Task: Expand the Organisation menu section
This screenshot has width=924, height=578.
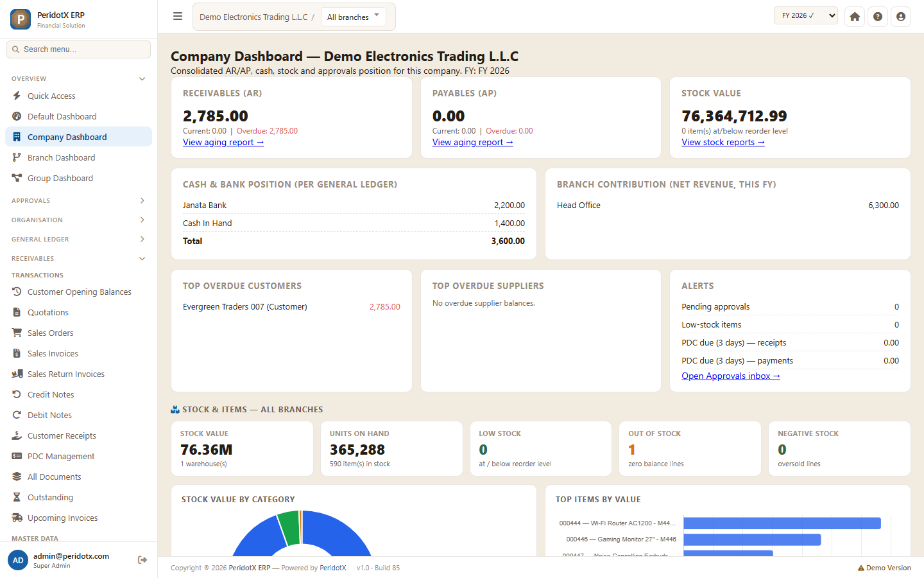Action: point(79,220)
